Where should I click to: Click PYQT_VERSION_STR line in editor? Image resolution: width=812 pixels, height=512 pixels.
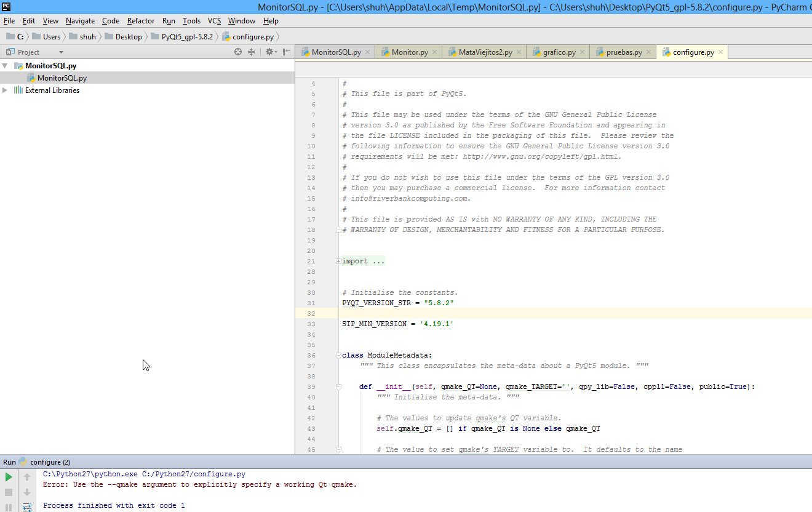(x=398, y=303)
